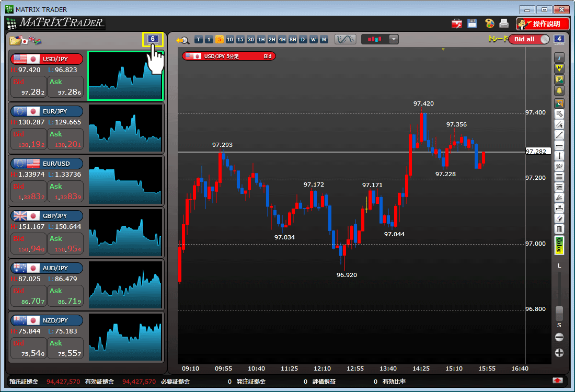Select the 10 minute timeframe

229,40
